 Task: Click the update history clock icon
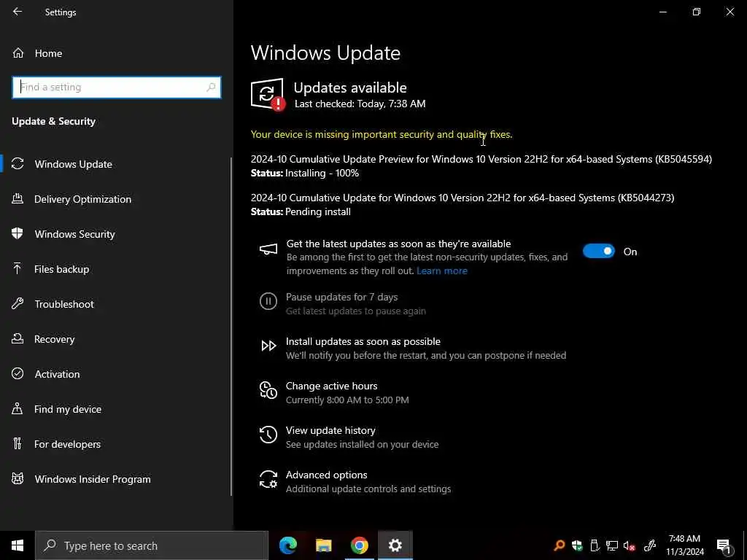[268, 435]
